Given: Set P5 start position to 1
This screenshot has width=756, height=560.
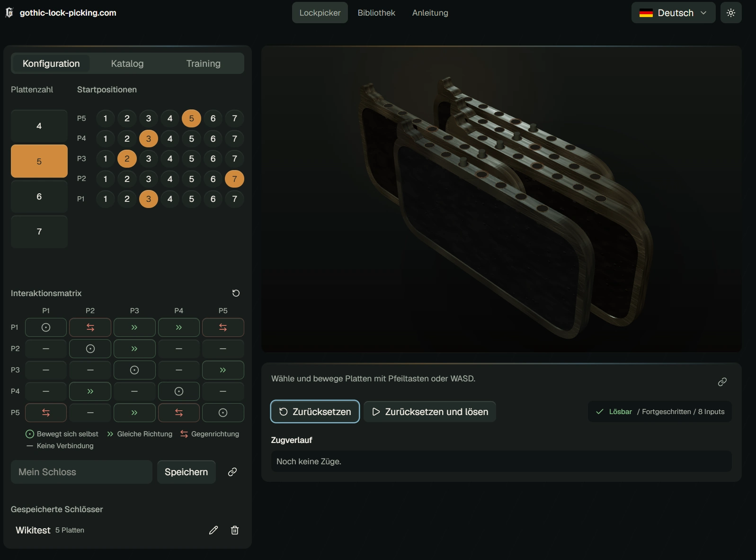Looking at the screenshot, I should click(x=106, y=118).
